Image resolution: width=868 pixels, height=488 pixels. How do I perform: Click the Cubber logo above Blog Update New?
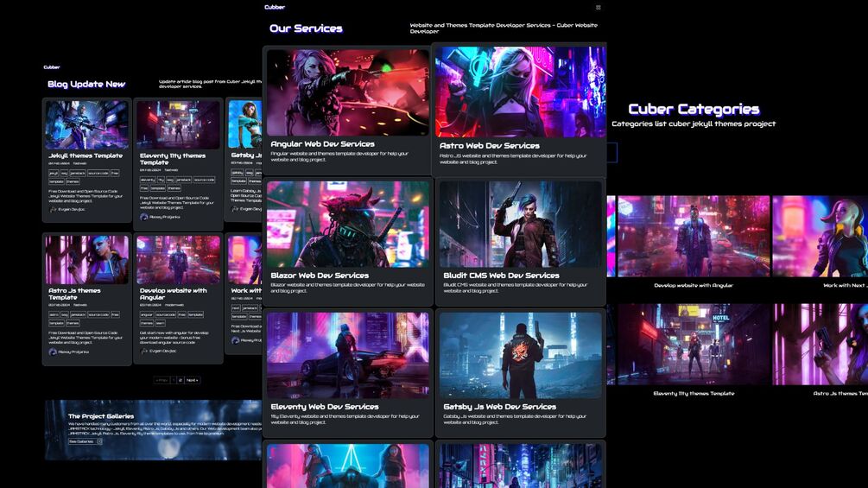click(52, 67)
